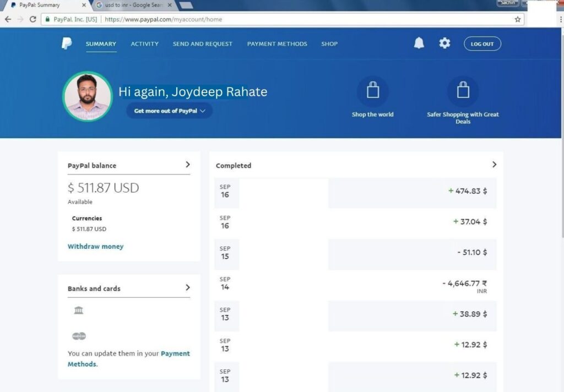
Task: Open PayPal balance details arrow
Action: (x=187, y=165)
